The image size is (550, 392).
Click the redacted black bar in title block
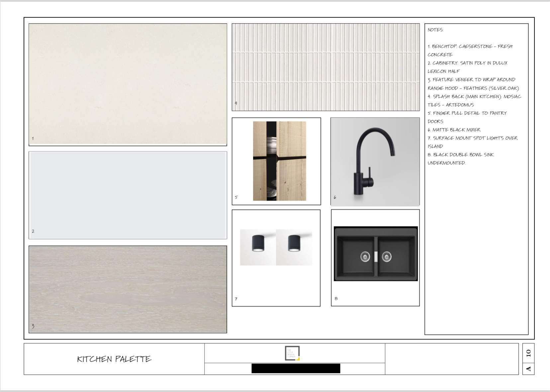click(296, 368)
